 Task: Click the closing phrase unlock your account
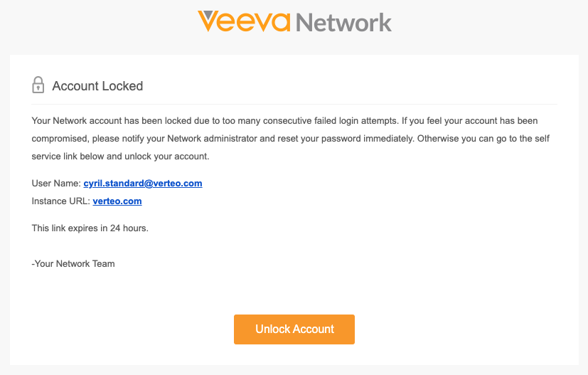(170, 157)
